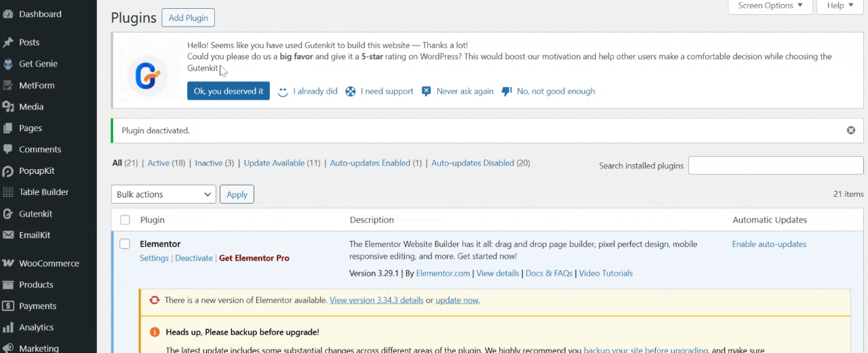Open the Payments dollar icon
This screenshot has width=868, height=353.
pyautogui.click(x=8, y=306)
